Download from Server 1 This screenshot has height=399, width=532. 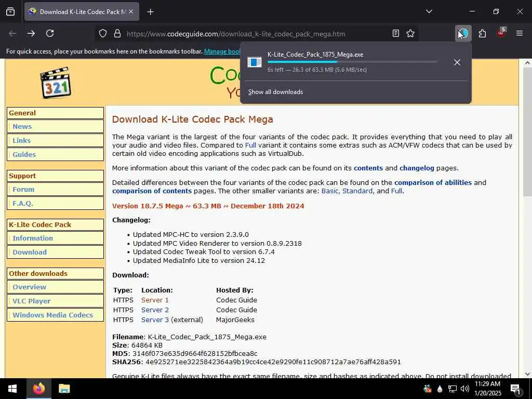coord(155,300)
